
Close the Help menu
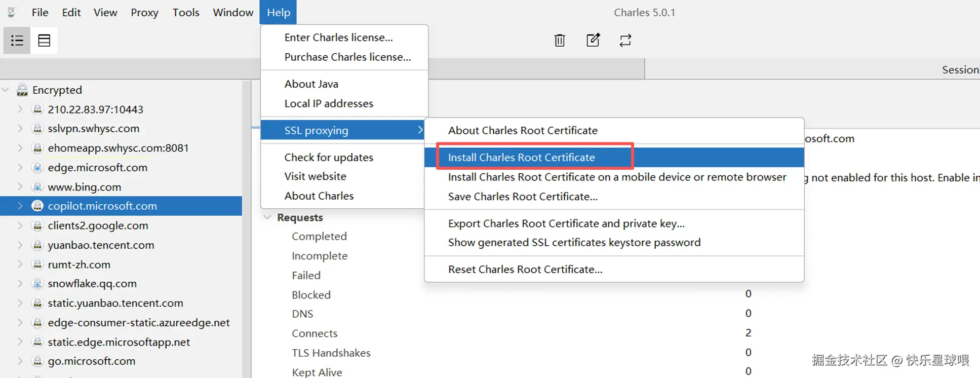(x=278, y=12)
